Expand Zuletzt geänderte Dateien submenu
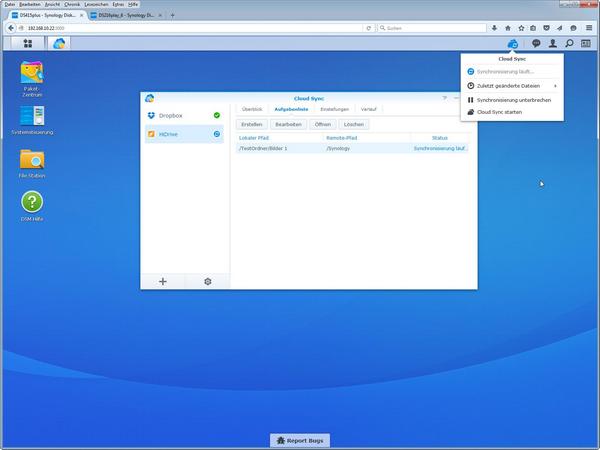Viewport: 600px width, 450px height. point(512,86)
